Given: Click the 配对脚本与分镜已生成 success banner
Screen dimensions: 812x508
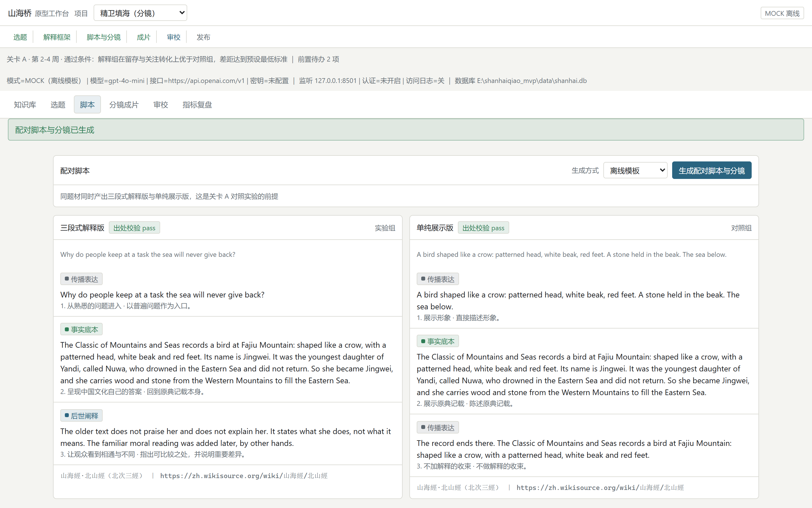Looking at the screenshot, I should tap(406, 130).
